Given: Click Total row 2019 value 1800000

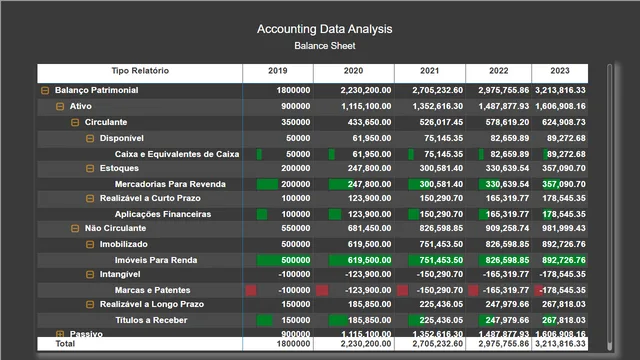Looking at the screenshot, I should point(293,344).
